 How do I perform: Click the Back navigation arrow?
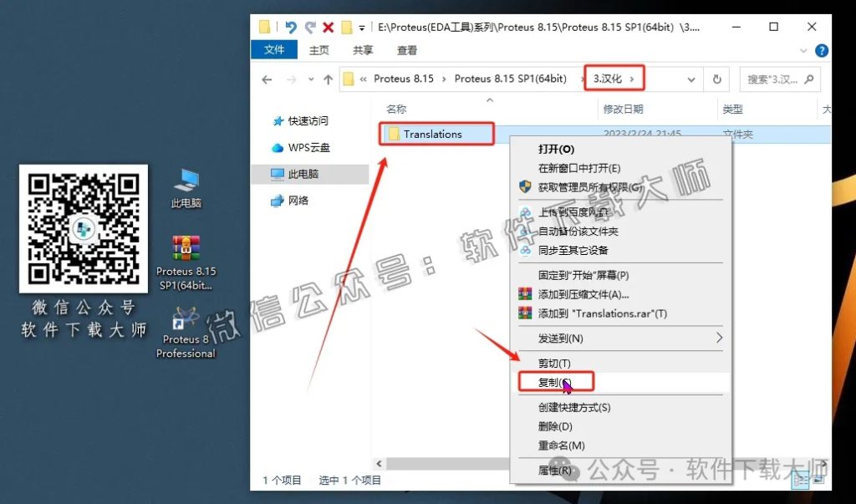click(267, 79)
